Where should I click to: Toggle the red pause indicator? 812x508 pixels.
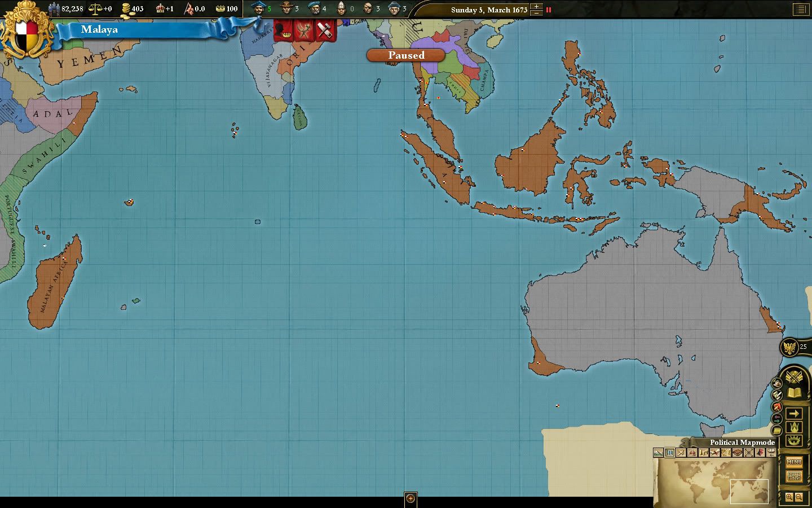click(549, 10)
